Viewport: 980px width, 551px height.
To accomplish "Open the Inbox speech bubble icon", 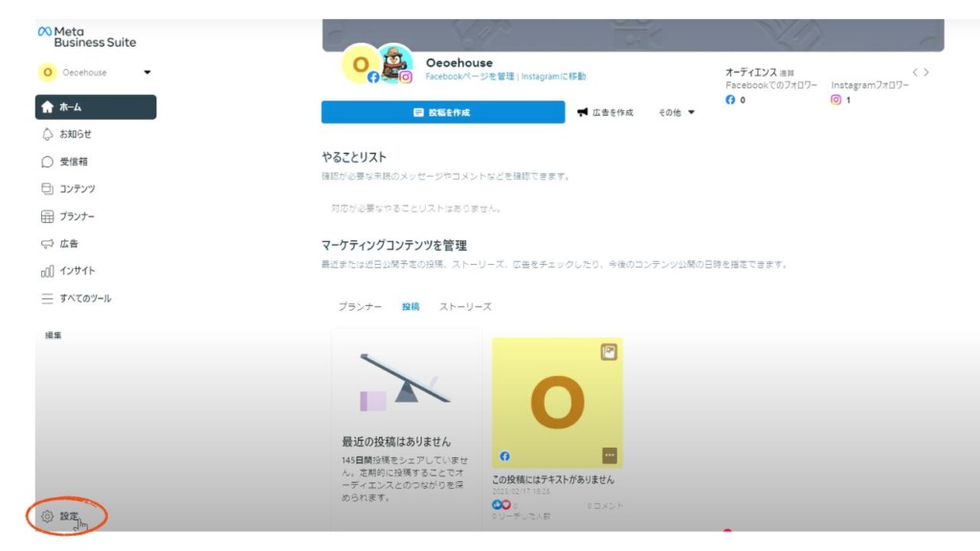I will (x=48, y=162).
